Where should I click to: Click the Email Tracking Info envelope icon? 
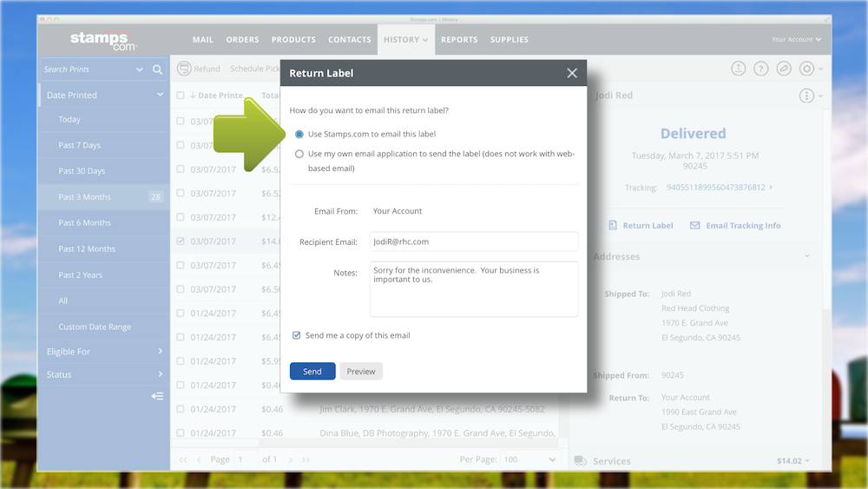[x=694, y=226]
